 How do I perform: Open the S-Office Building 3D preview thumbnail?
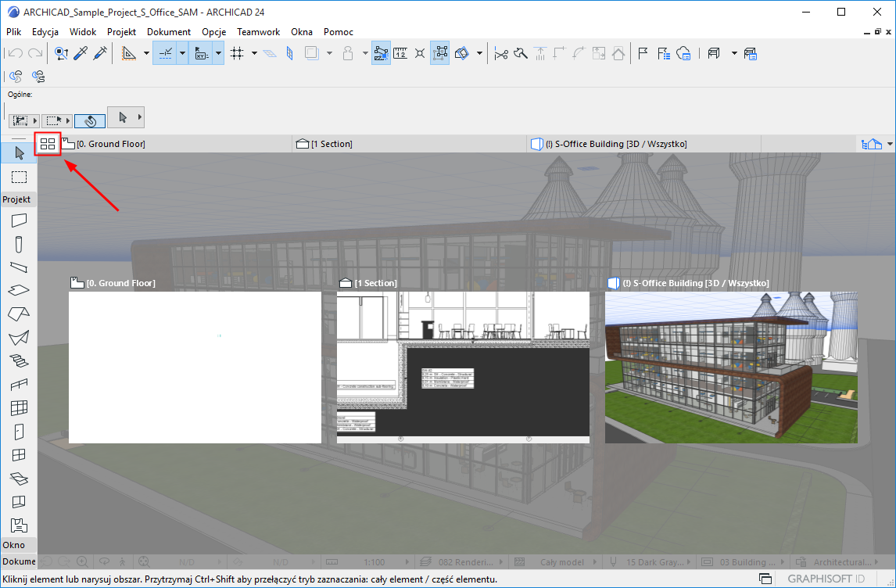click(731, 367)
